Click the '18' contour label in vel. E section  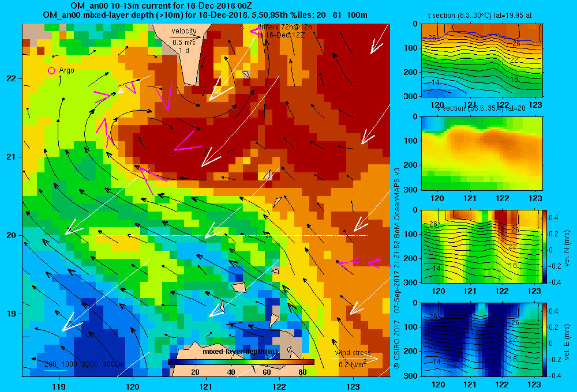click(513, 359)
